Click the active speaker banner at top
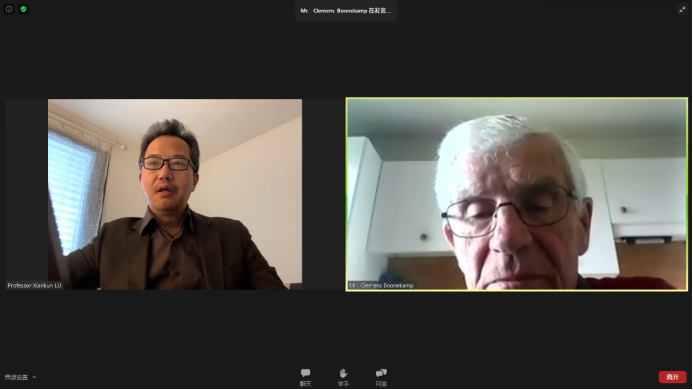693x390 pixels. pos(346,11)
